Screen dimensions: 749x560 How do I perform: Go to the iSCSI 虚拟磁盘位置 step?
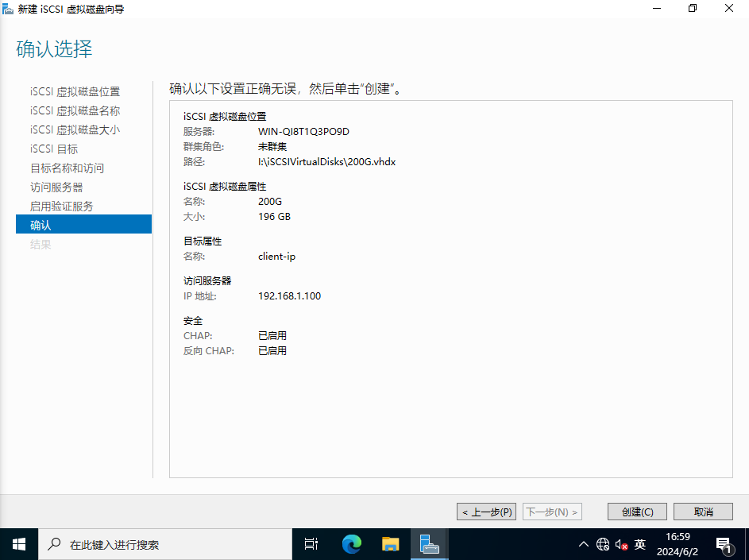(75, 91)
